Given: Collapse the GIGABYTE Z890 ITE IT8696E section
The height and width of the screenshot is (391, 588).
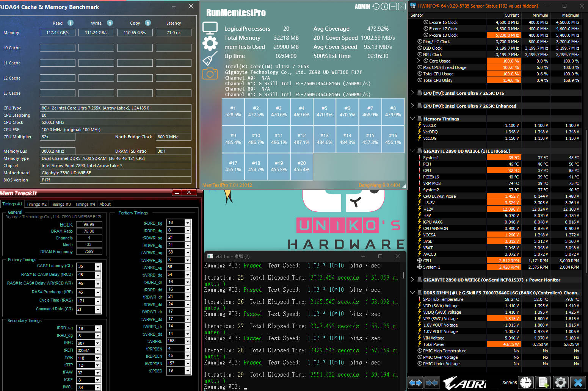Looking at the screenshot, I should pyautogui.click(x=412, y=151).
